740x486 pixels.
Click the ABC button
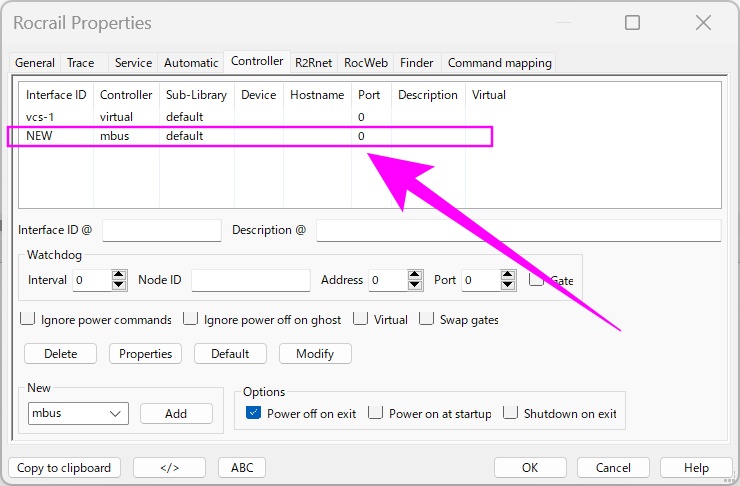242,468
